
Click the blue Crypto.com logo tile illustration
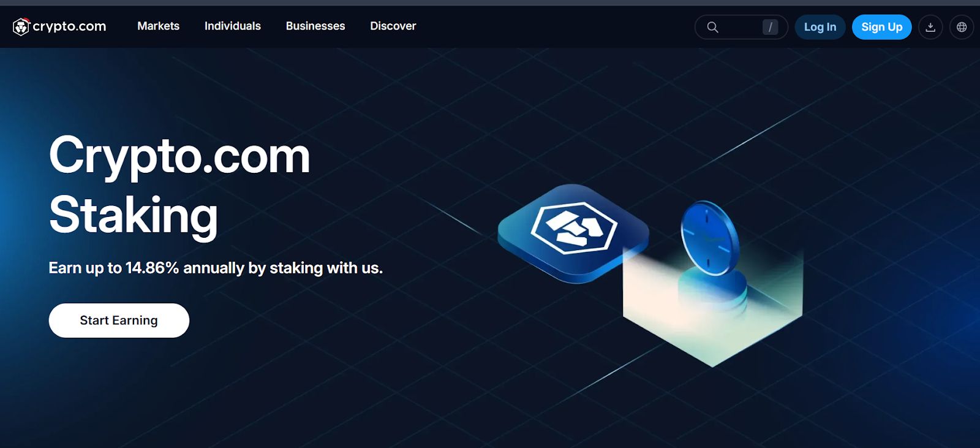point(573,232)
